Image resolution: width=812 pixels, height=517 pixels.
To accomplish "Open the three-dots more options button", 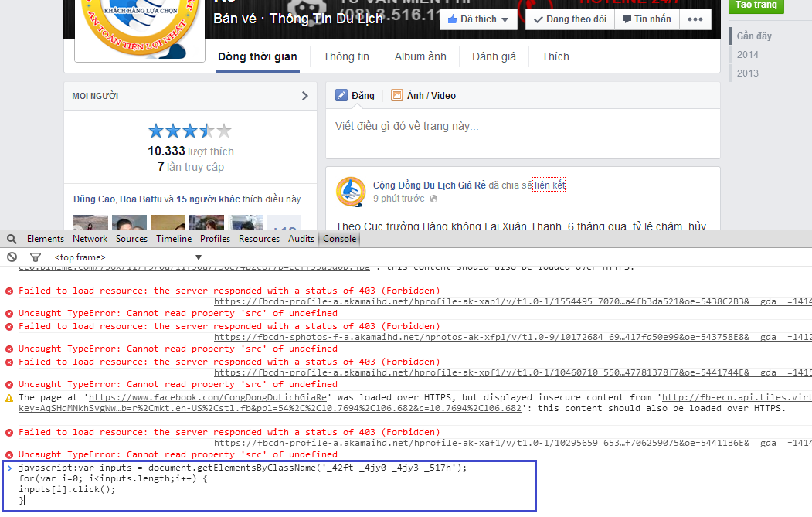I will click(x=695, y=19).
